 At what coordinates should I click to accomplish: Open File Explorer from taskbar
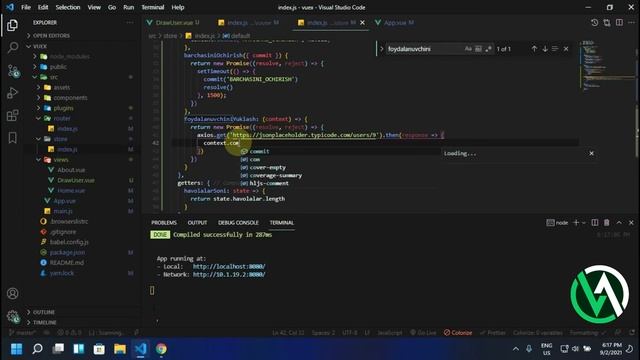click(120, 349)
